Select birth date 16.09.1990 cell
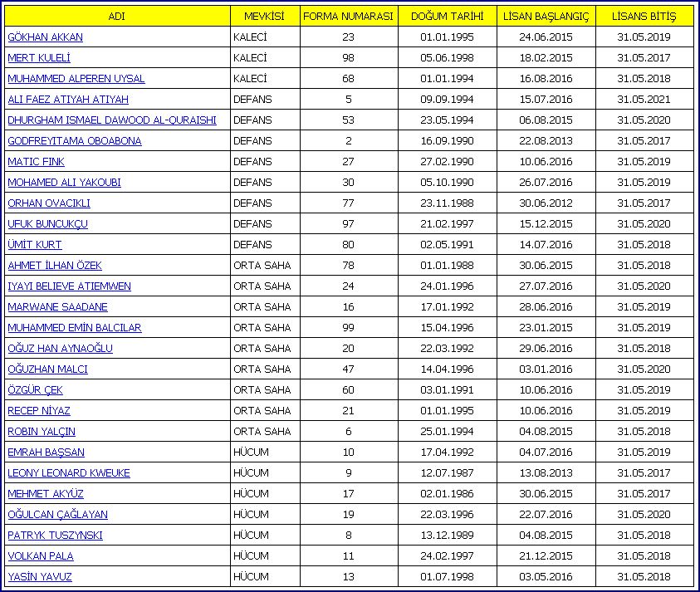 [x=448, y=141]
